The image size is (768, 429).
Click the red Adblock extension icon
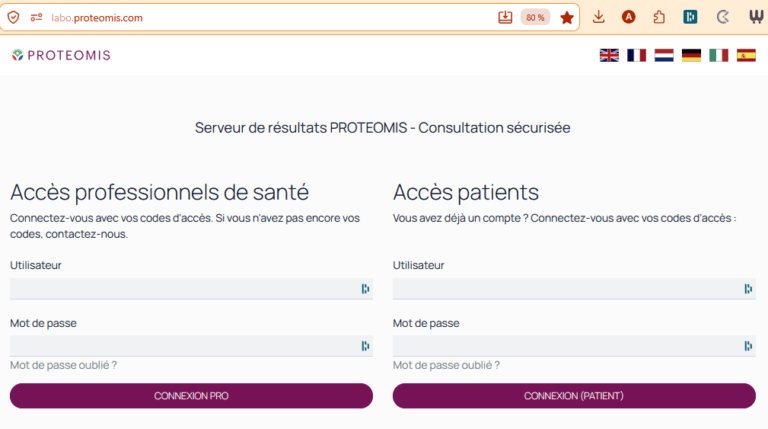629,17
